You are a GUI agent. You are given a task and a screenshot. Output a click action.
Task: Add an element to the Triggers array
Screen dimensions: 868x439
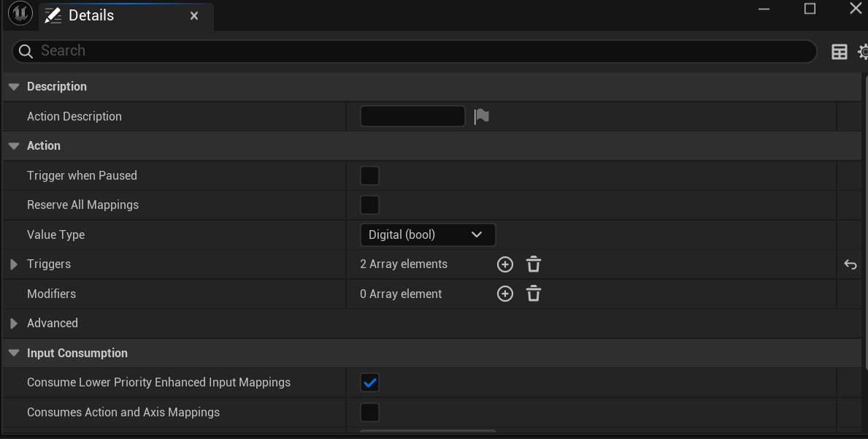[505, 264]
